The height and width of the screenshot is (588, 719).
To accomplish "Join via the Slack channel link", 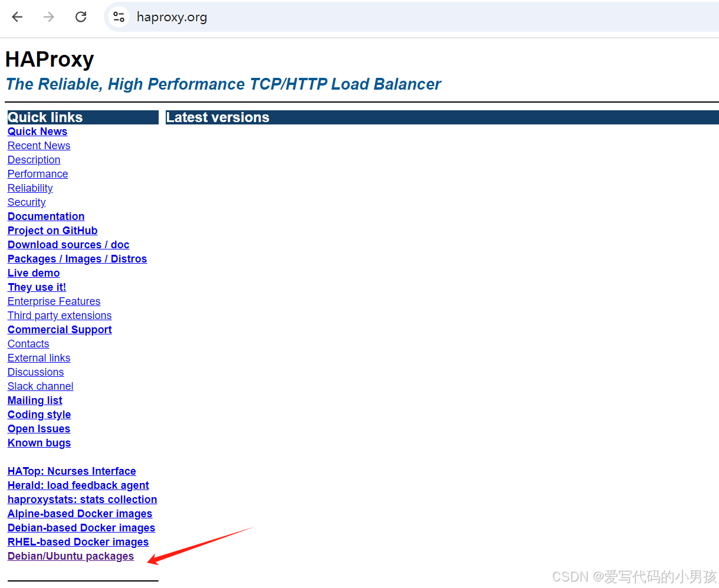I will (x=40, y=386).
